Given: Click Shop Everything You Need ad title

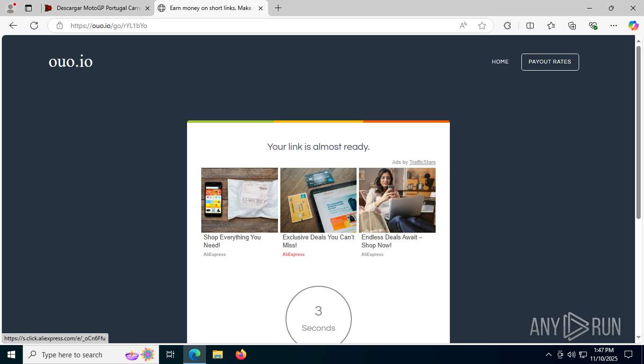Looking at the screenshot, I should (232, 241).
